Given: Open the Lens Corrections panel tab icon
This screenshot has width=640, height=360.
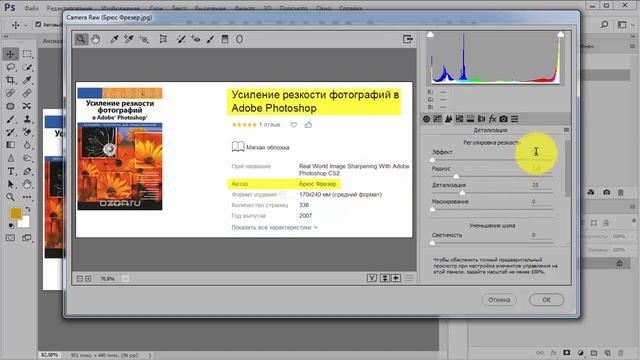Looking at the screenshot, I should click(x=481, y=119).
